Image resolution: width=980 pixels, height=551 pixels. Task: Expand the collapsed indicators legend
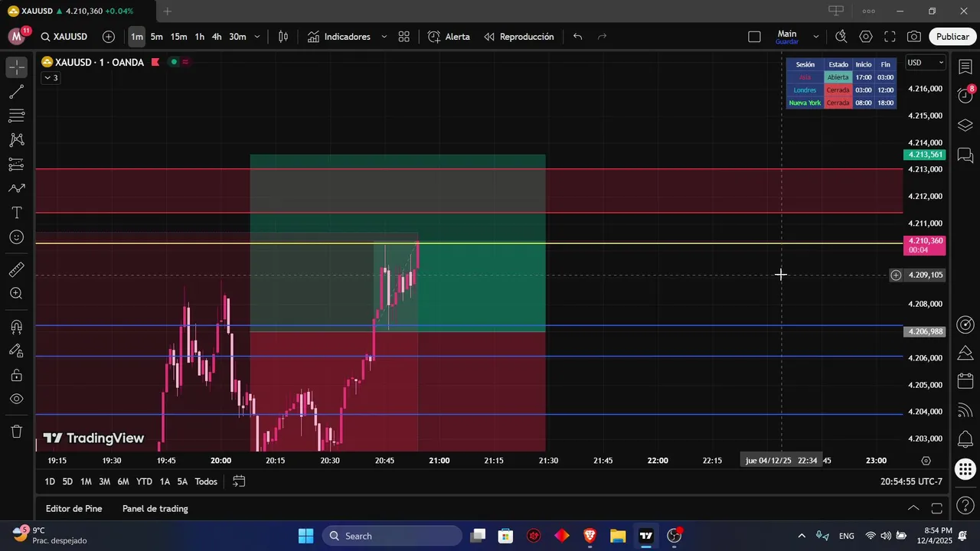[51, 78]
